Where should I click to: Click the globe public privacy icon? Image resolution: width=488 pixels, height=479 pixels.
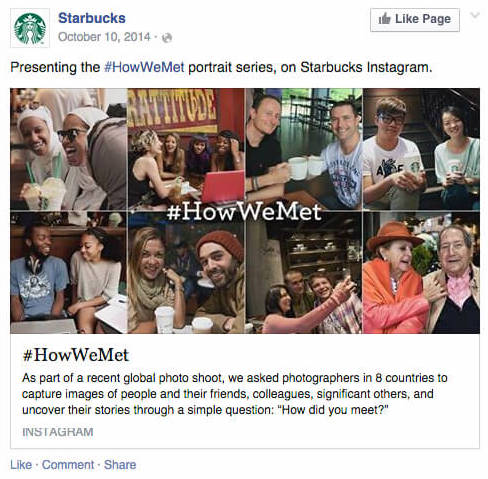click(167, 38)
